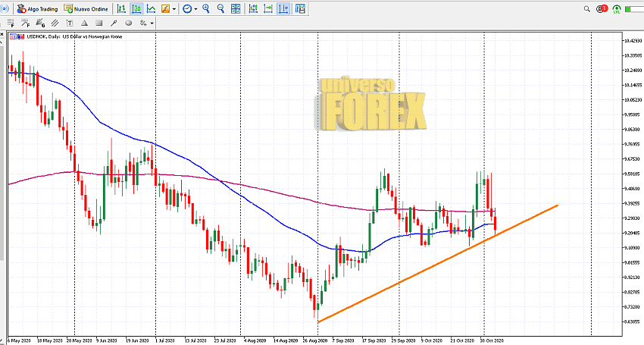The width and height of the screenshot is (644, 345).
Task: Select the ellipse drawing tool
Action: pyautogui.click(x=128, y=23)
